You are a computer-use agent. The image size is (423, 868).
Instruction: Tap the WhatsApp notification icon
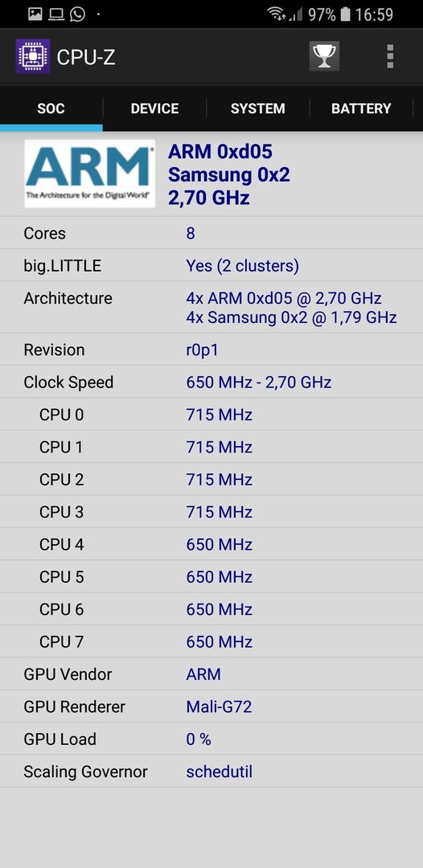point(77,14)
